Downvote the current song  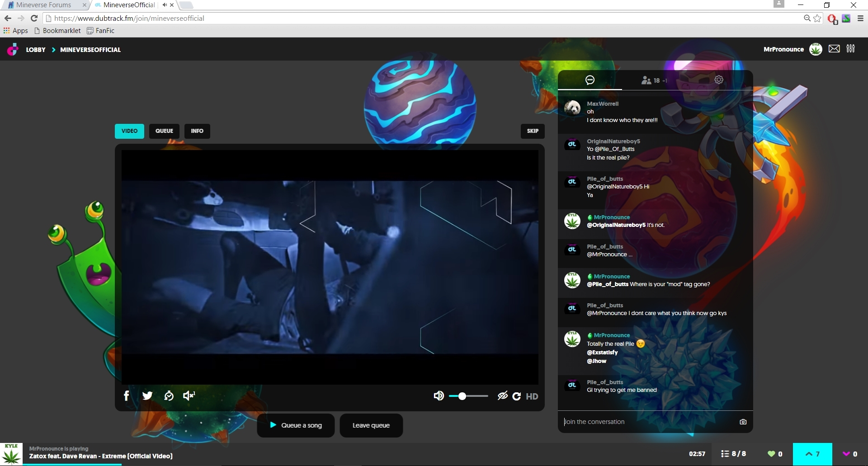[850, 454]
